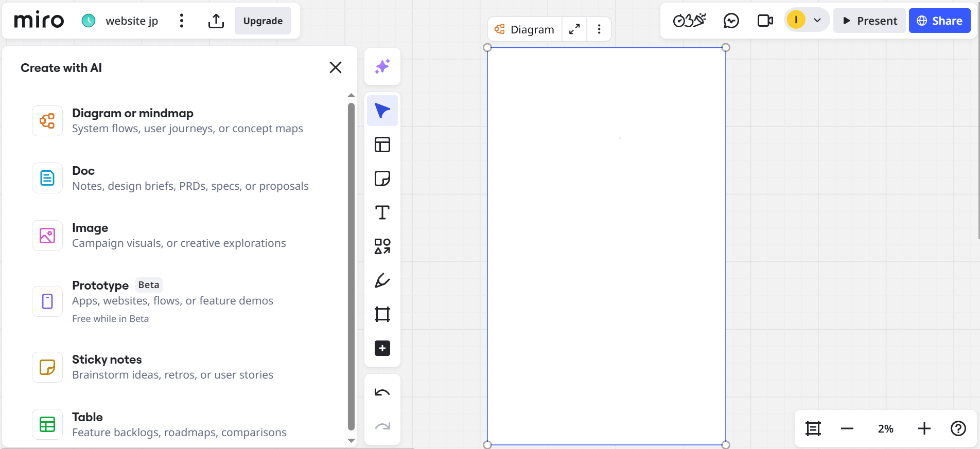The height and width of the screenshot is (449, 980).
Task: Choose the Table AI option
Action: pos(175,424)
